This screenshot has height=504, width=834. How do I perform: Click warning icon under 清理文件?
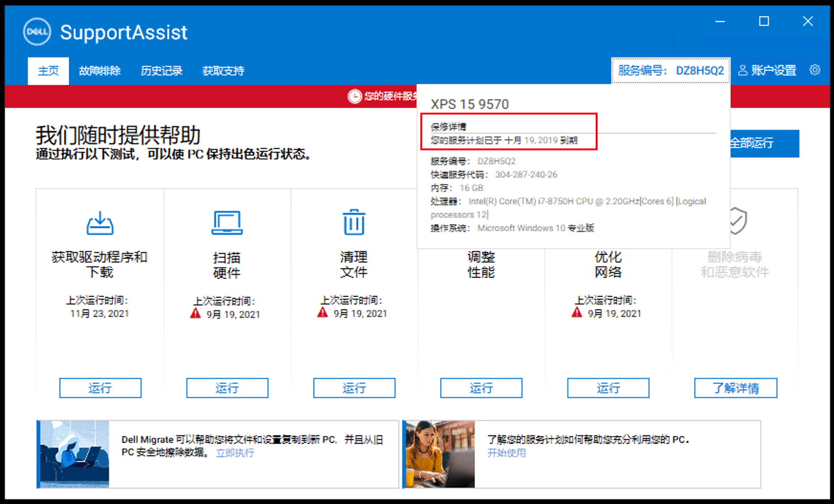(x=323, y=313)
